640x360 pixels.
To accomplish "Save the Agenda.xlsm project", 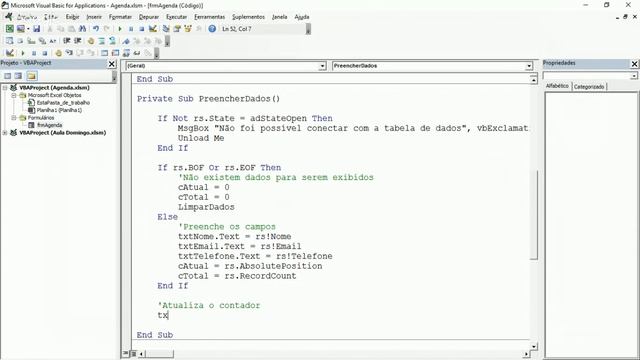I will click(x=36, y=29).
